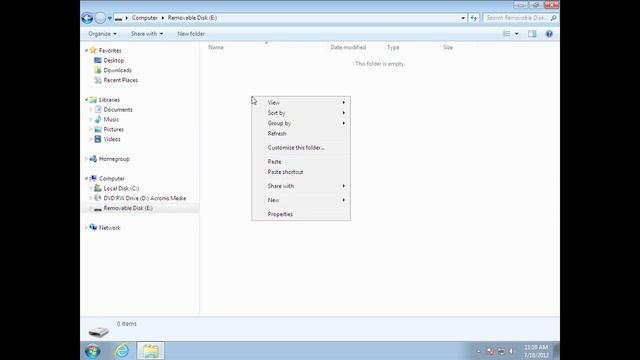Choose Customize this folder...
Image resolution: width=640 pixels, height=360 pixels.
pos(301,147)
